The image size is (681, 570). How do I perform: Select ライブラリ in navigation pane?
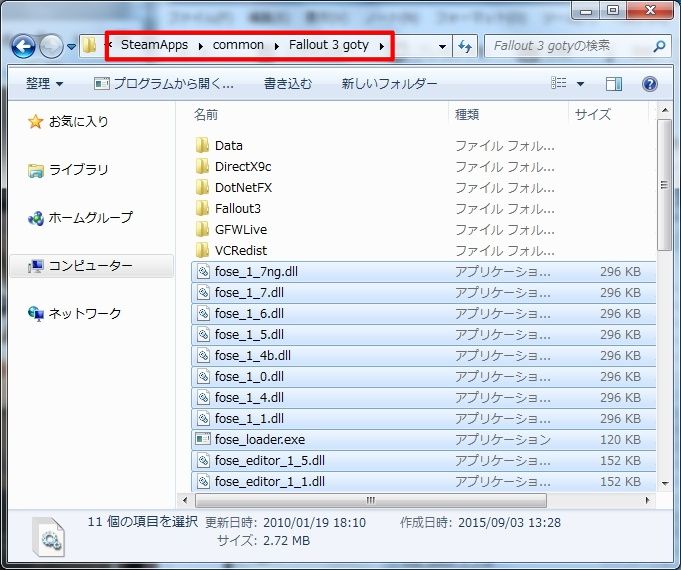(79, 169)
